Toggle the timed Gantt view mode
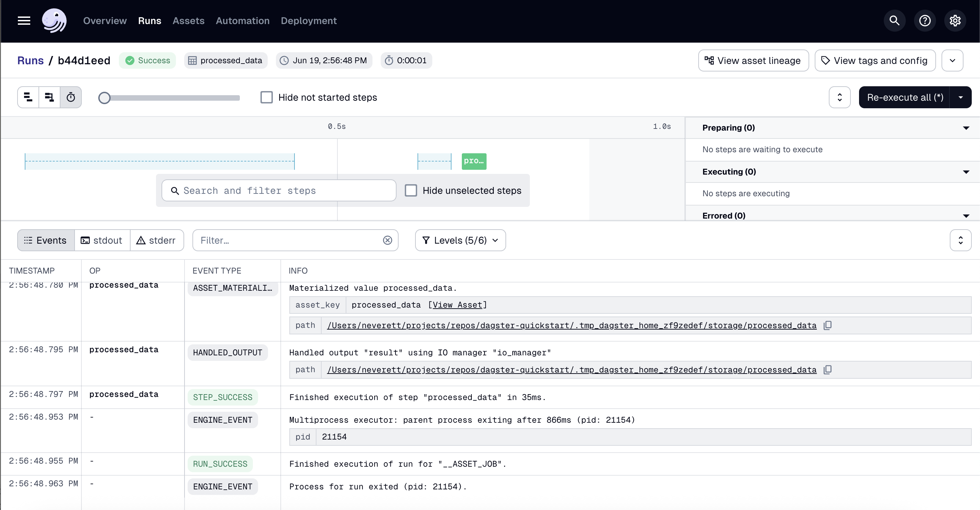Image resolution: width=980 pixels, height=510 pixels. coord(71,97)
